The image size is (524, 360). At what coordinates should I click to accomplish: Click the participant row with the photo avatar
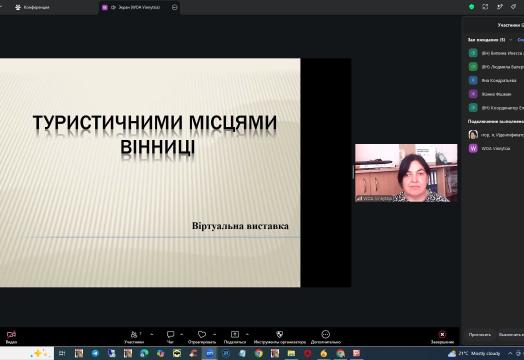[496, 135]
